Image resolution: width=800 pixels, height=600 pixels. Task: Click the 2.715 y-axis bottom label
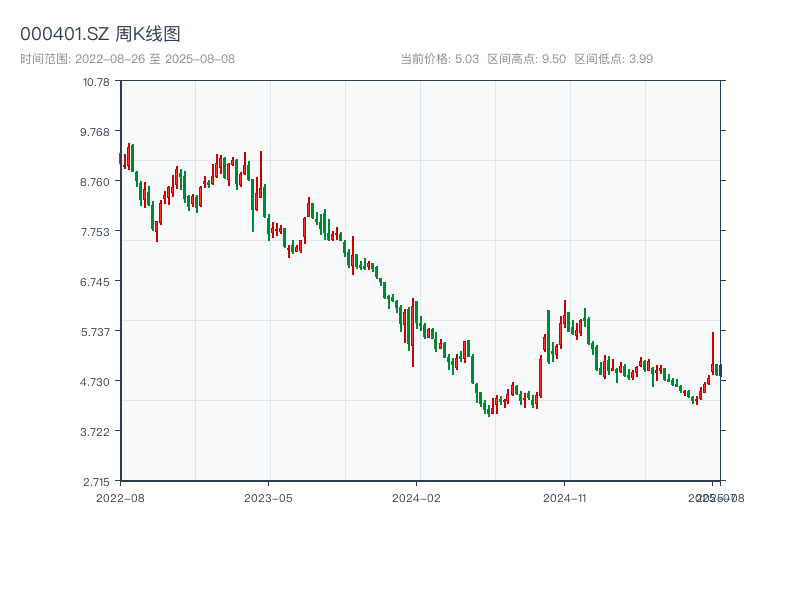pos(95,481)
